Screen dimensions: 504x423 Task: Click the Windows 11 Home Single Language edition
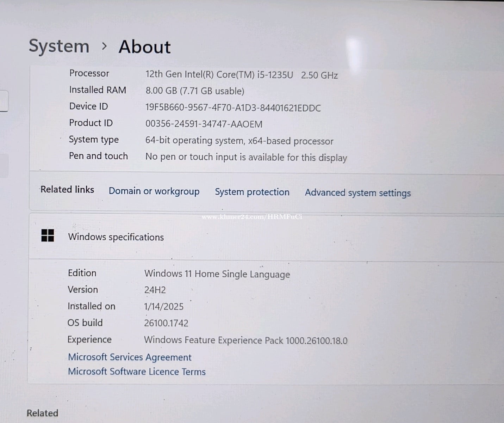(217, 274)
